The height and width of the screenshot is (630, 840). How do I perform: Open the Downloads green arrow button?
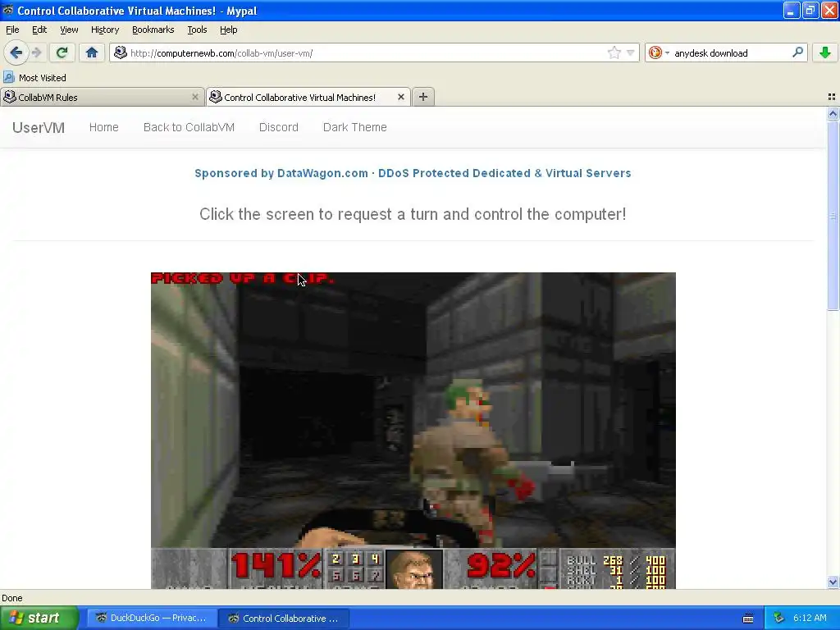click(x=825, y=52)
